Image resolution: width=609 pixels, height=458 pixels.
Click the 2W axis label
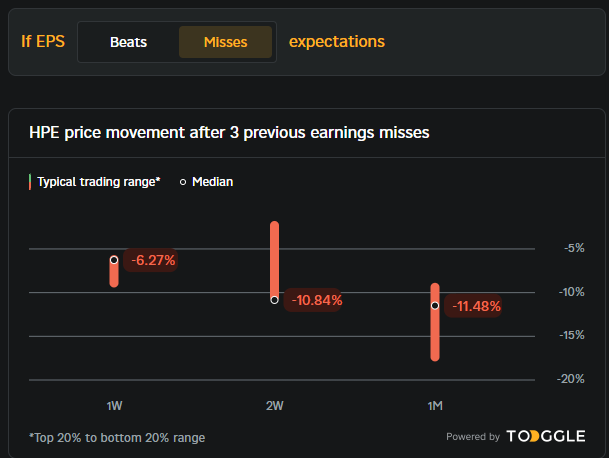tap(275, 406)
